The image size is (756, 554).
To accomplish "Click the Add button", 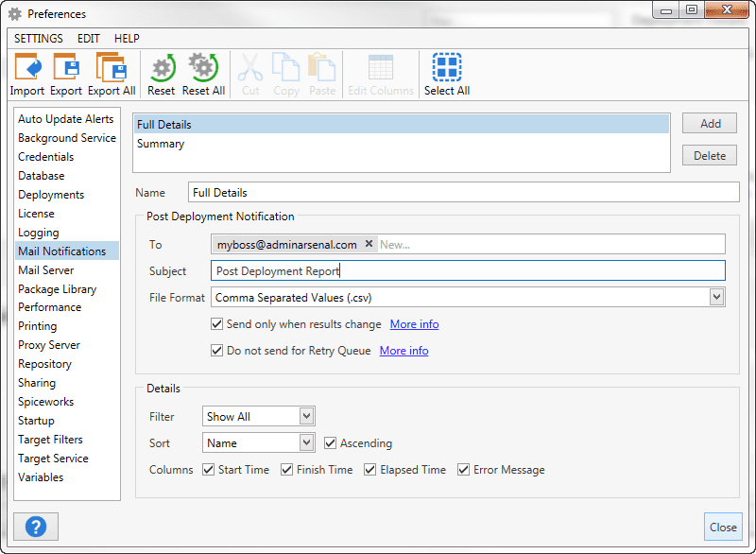I will pyautogui.click(x=710, y=124).
